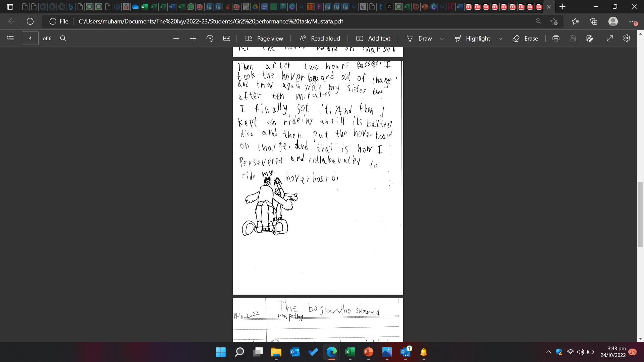
Task: Click the Find search icon in PDF toolbar
Action: (63, 38)
